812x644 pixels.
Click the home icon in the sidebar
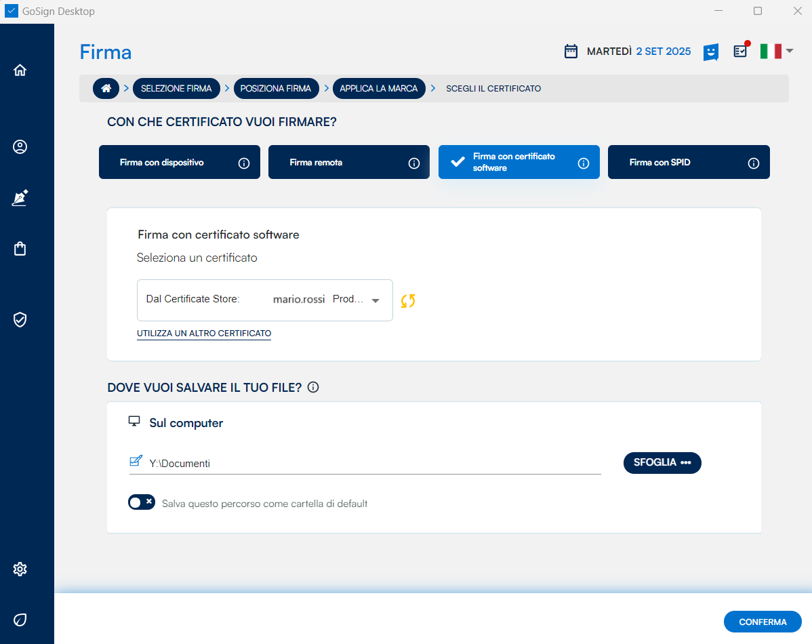tap(20, 71)
